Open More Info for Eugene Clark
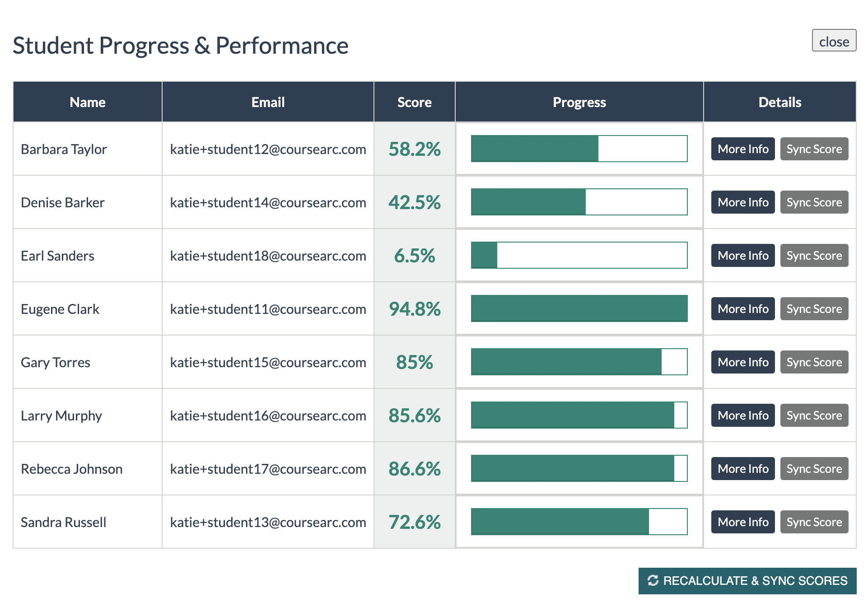The image size is (868, 607). pyautogui.click(x=742, y=308)
